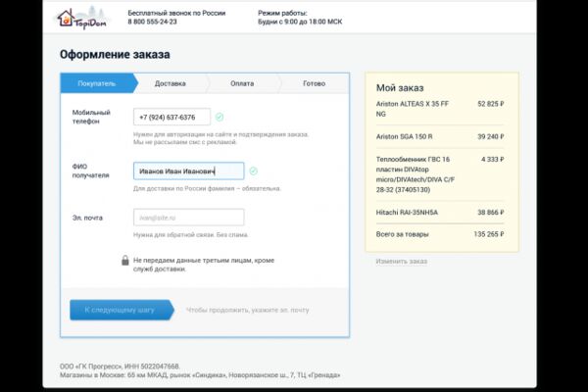
Task: Open the Изменить заказ link
Action: coord(402,261)
